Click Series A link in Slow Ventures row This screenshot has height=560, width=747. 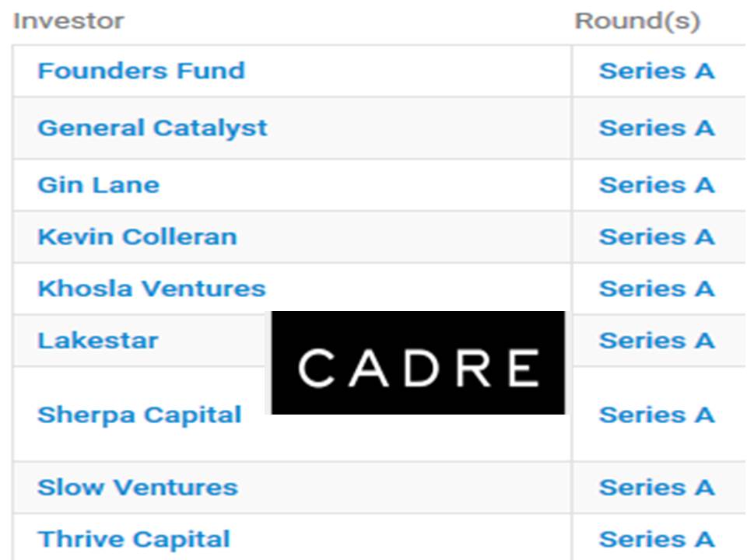tap(657, 488)
